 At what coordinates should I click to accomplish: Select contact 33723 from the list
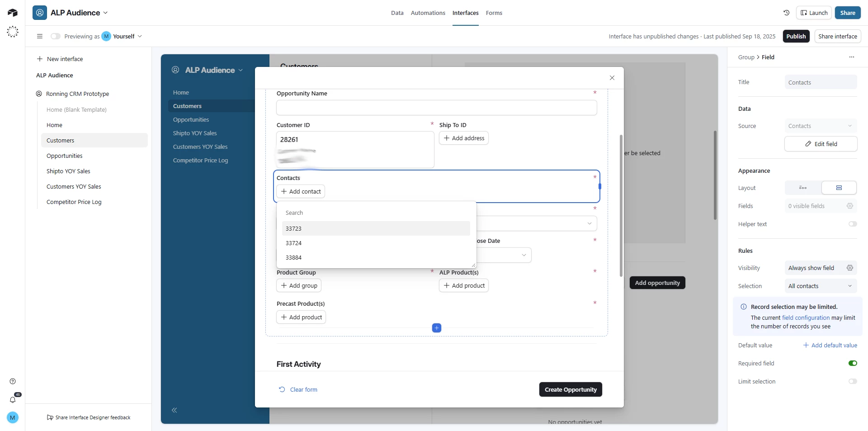376,228
